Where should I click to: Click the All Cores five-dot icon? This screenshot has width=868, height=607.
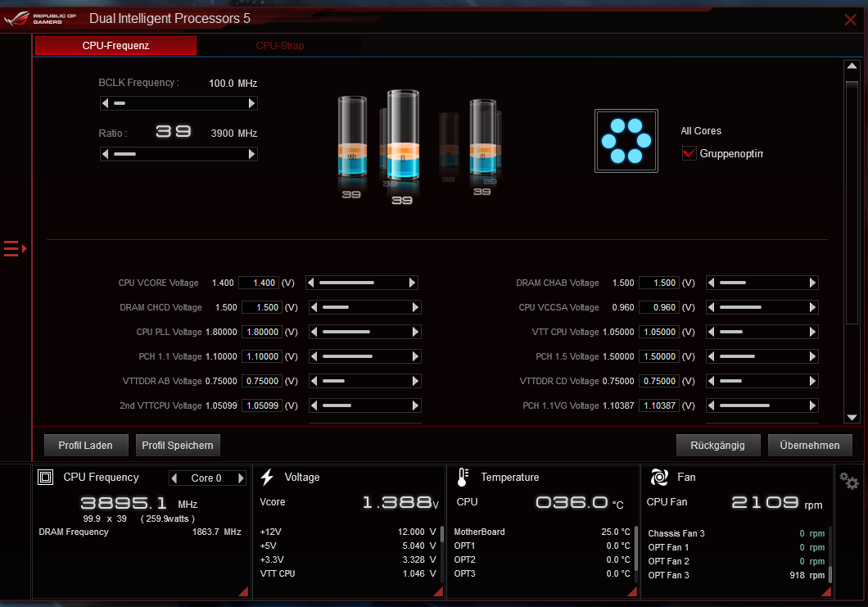pyautogui.click(x=626, y=141)
